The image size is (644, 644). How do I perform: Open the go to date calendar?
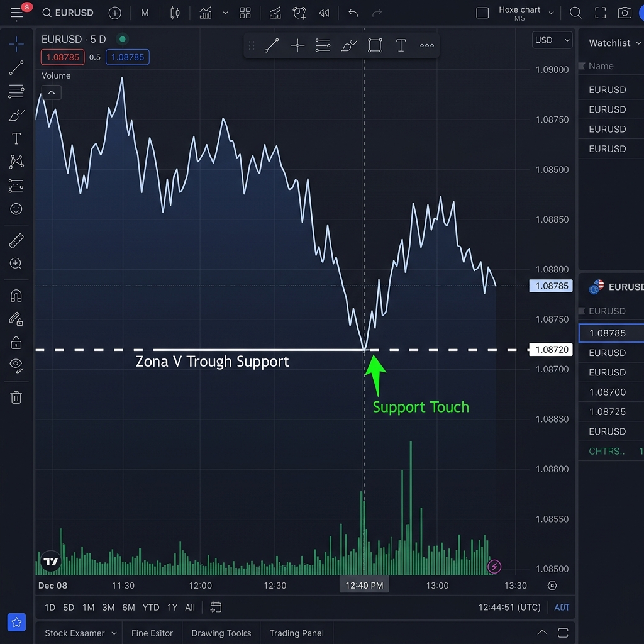216,608
